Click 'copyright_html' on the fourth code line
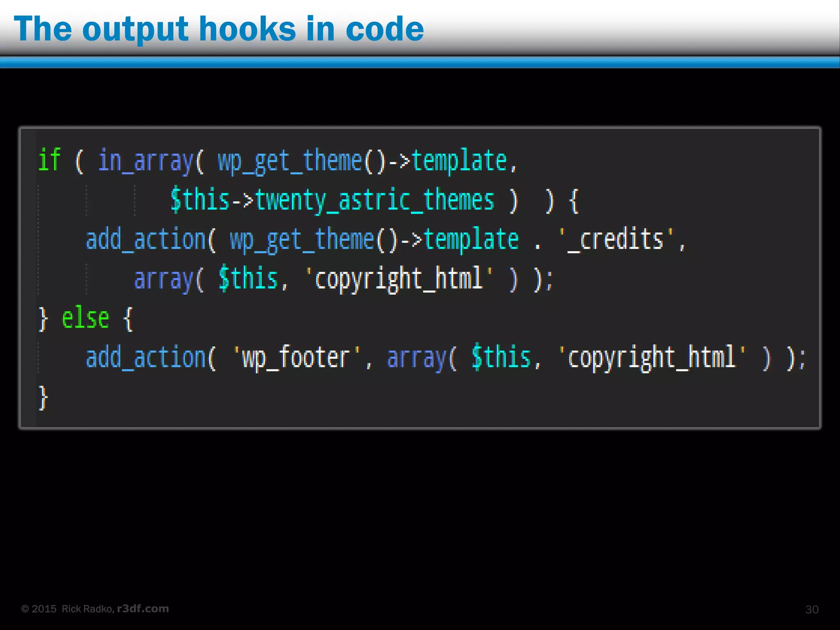The height and width of the screenshot is (630, 840). tap(399, 279)
